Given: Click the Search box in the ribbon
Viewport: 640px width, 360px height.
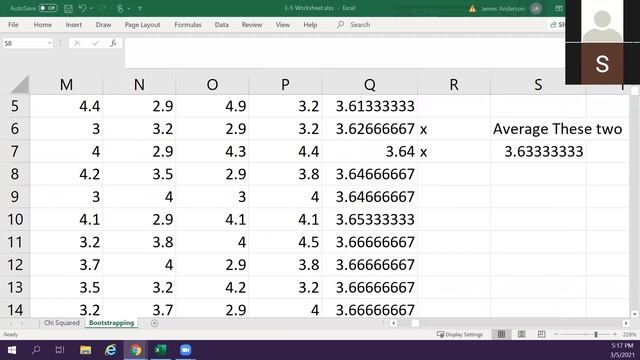Looking at the screenshot, I should coord(360,25).
